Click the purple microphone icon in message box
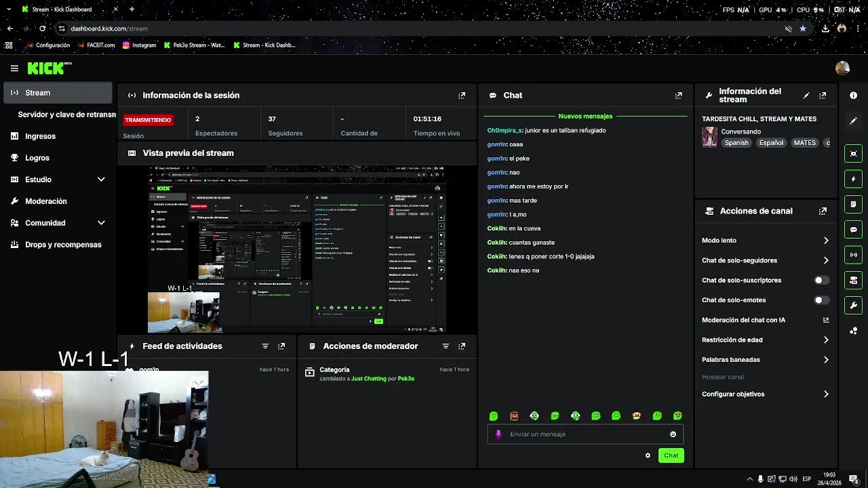 pos(498,434)
